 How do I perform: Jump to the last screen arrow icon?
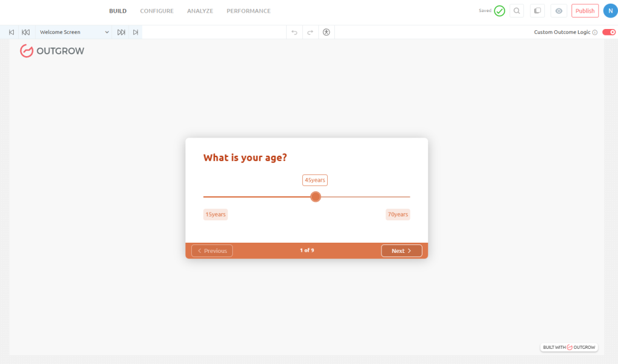point(135,32)
